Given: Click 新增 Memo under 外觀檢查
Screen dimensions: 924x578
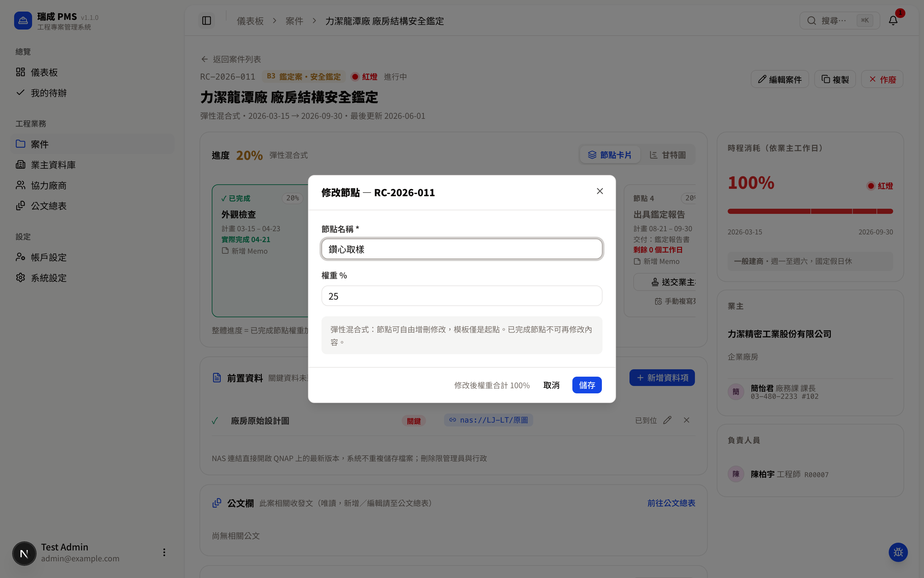Looking at the screenshot, I should tap(245, 251).
